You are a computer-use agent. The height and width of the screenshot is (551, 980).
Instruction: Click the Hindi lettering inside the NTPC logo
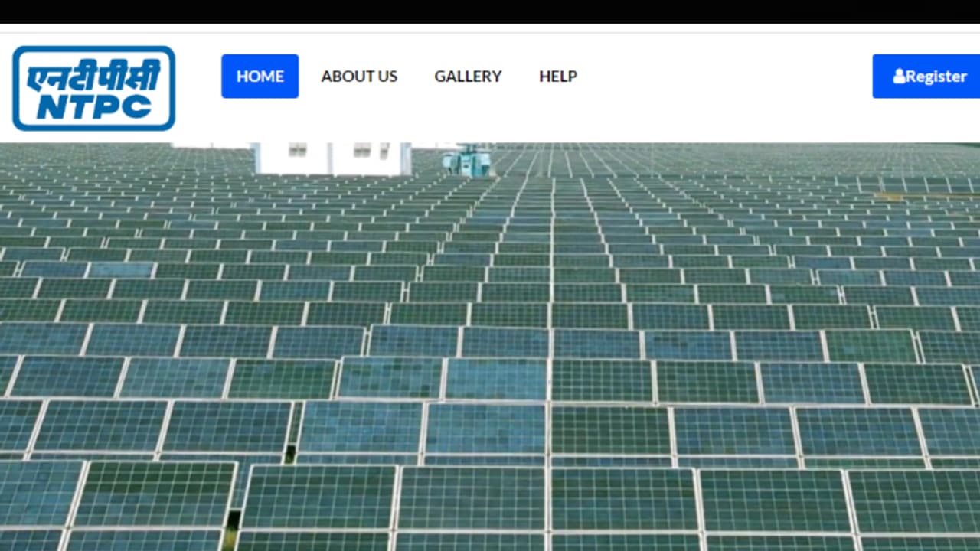[x=93, y=77]
